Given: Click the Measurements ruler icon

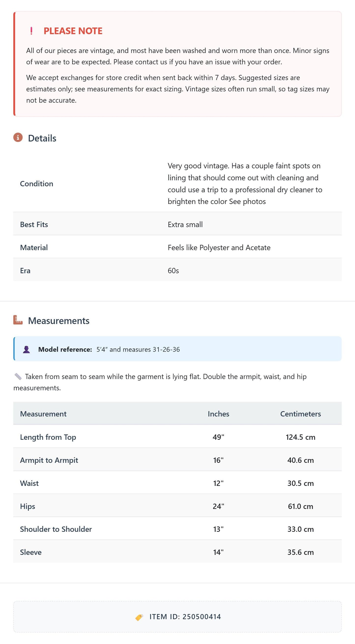Looking at the screenshot, I should click(18, 320).
